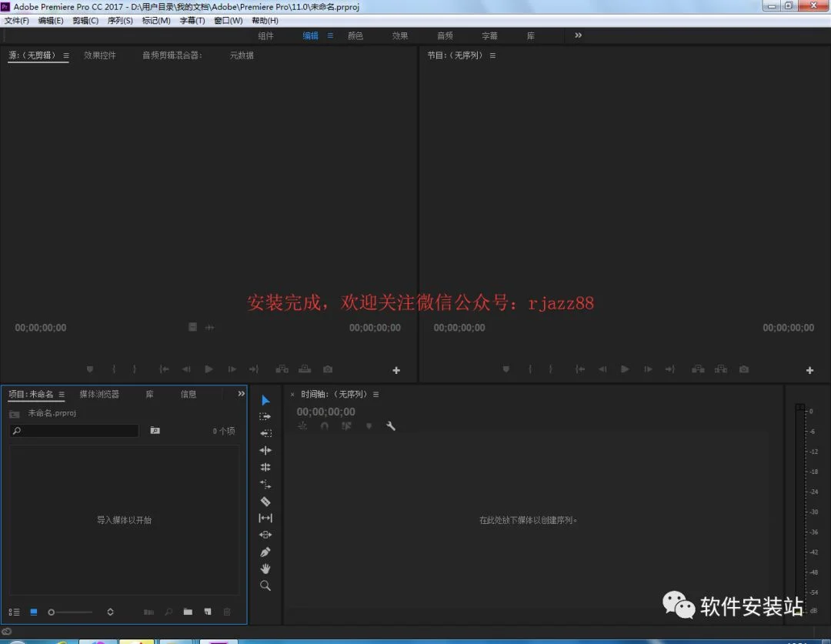This screenshot has width=831, height=644.
Task: Select the Slide tool
Action: tap(265, 535)
